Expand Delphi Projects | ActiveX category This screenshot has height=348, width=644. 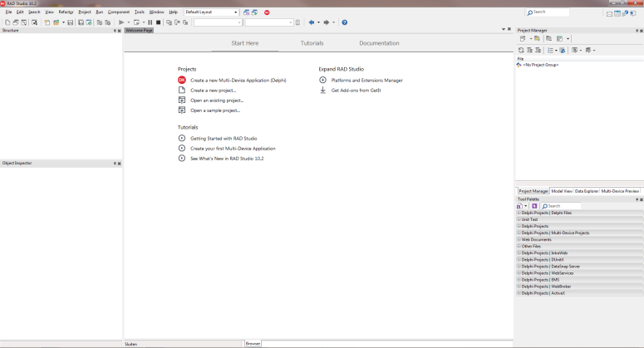point(519,293)
